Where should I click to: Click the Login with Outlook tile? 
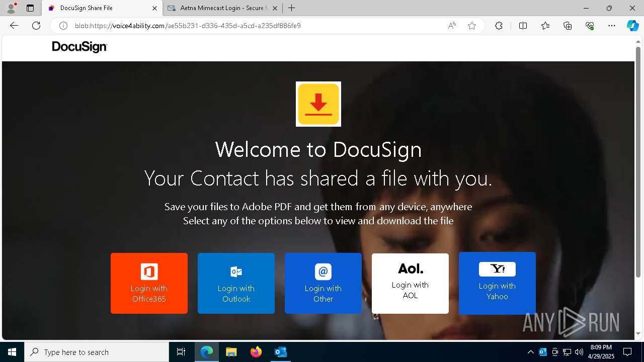point(236,283)
